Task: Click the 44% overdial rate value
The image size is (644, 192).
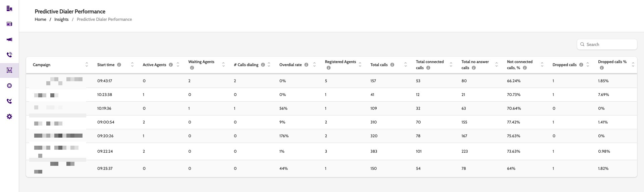Action: tap(283, 169)
